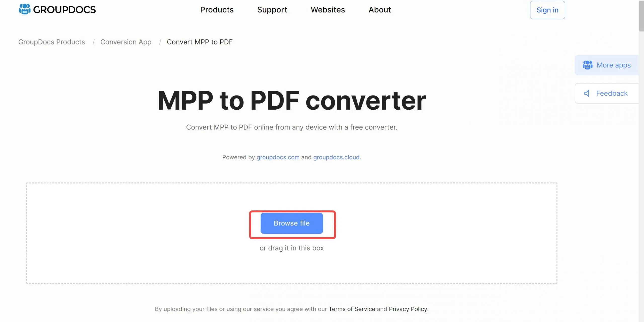This screenshot has height=322, width=644.
Task: Click the Feedback megaphone icon
Action: coord(587,93)
